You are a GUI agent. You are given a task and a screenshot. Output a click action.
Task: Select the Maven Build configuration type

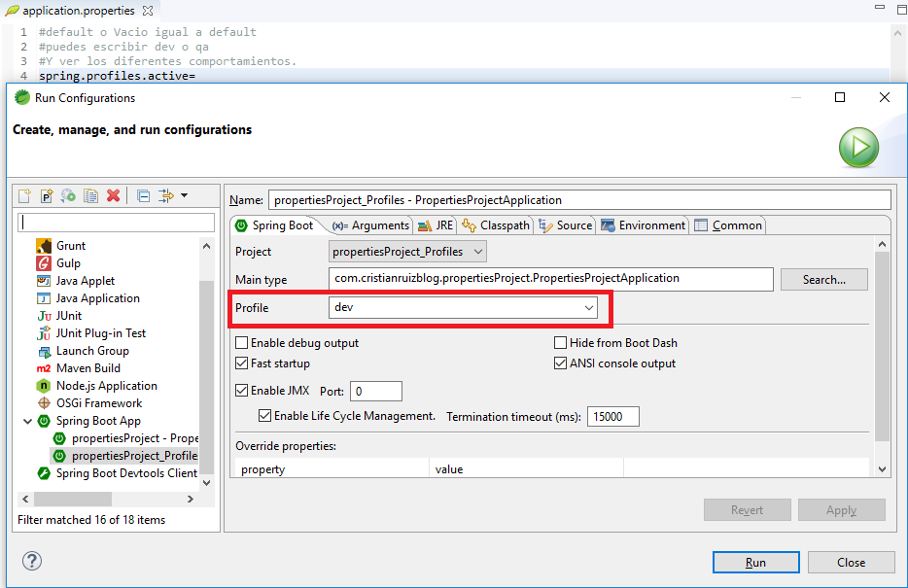(78, 368)
